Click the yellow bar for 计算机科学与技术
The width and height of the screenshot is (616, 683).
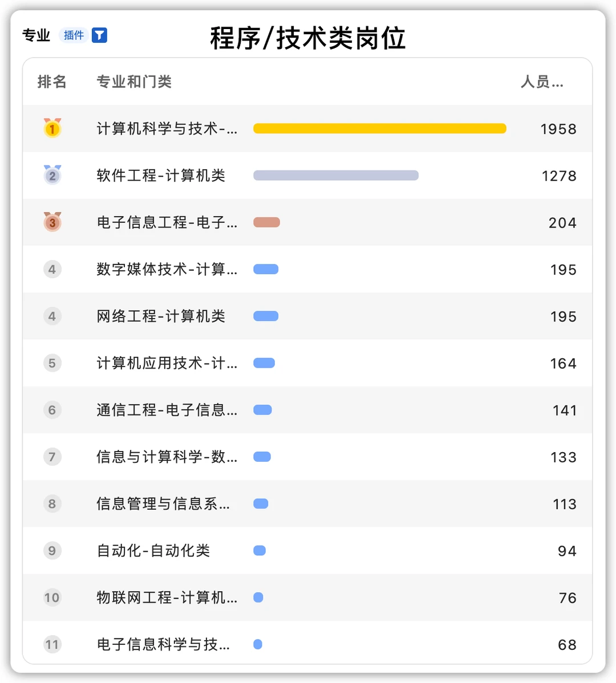379,128
